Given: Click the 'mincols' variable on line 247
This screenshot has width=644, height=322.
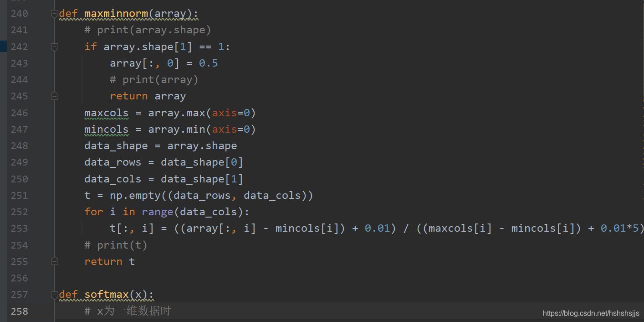Looking at the screenshot, I should click(x=106, y=129).
